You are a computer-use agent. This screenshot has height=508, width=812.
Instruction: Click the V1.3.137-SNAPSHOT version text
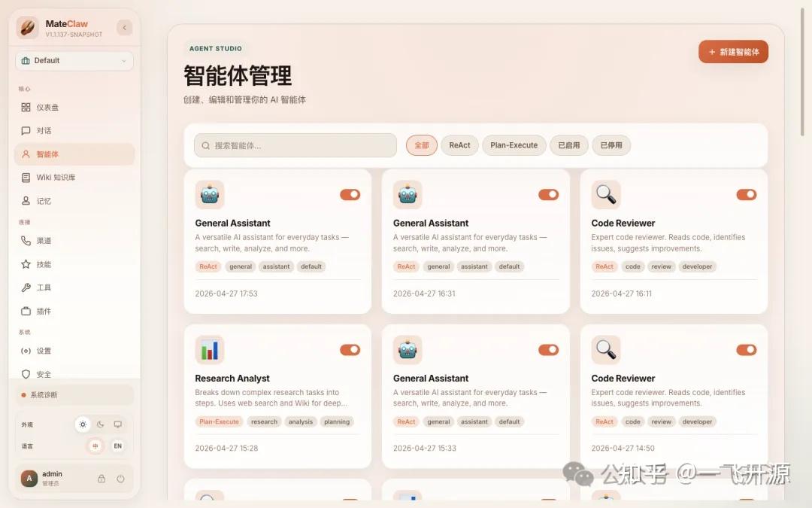(74, 35)
